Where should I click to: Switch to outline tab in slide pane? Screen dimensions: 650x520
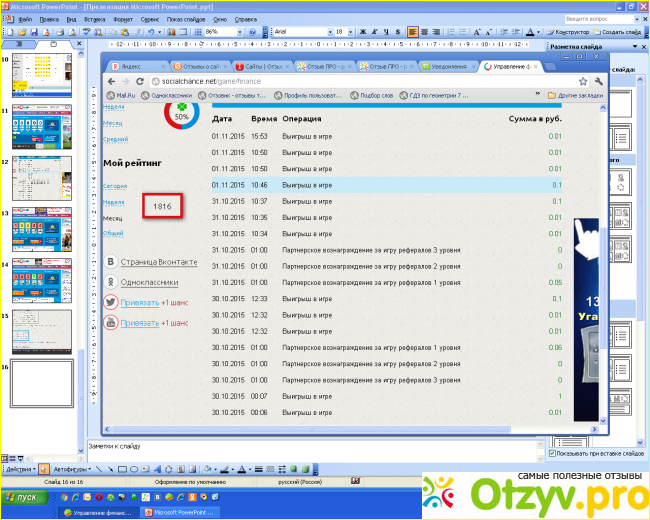click(19, 44)
